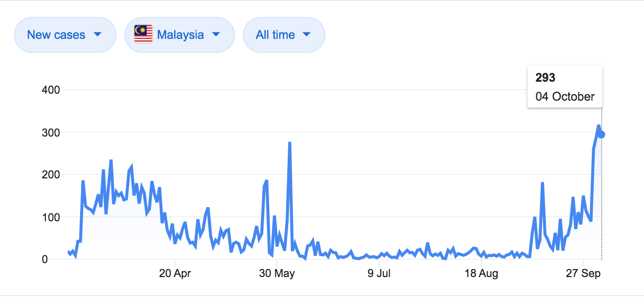This screenshot has height=298, width=644.
Task: Click the arrow next to Malaysia
Action: pos(215,34)
